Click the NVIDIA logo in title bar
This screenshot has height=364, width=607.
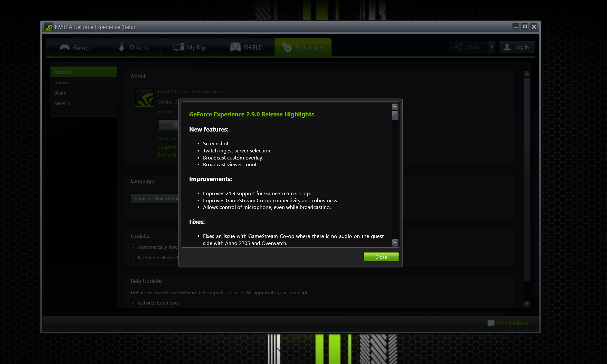pos(49,27)
